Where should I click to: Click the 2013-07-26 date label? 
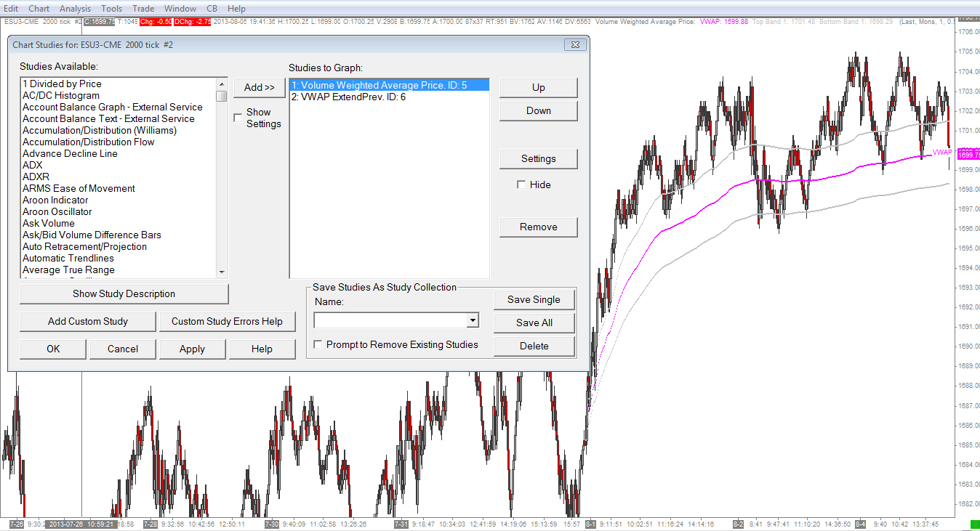coord(65,524)
